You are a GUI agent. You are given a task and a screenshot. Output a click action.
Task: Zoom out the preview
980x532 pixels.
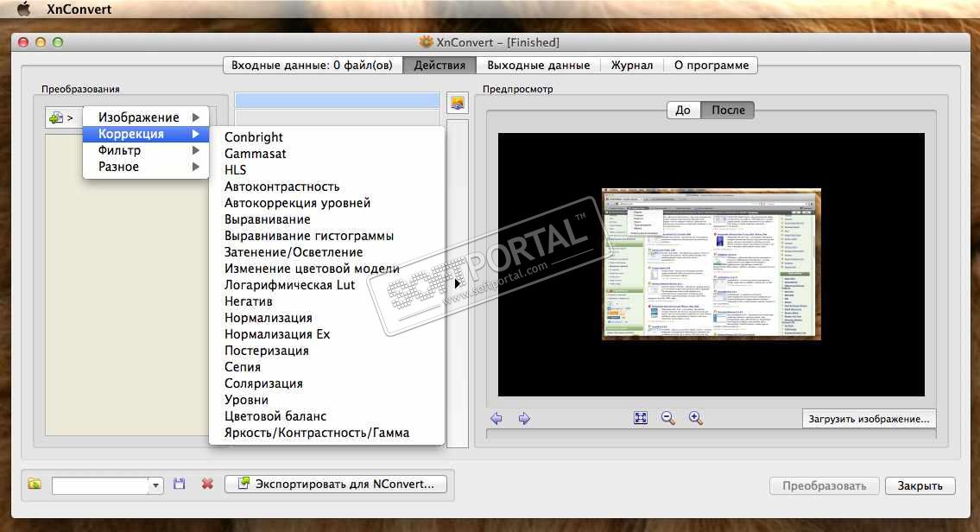pos(668,418)
